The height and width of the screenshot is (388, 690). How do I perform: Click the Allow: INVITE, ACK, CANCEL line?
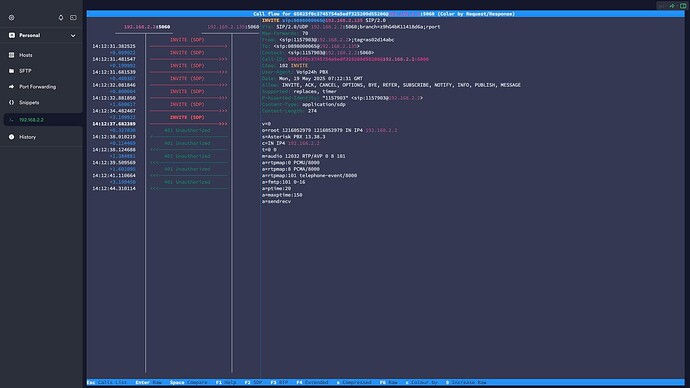(x=391, y=85)
